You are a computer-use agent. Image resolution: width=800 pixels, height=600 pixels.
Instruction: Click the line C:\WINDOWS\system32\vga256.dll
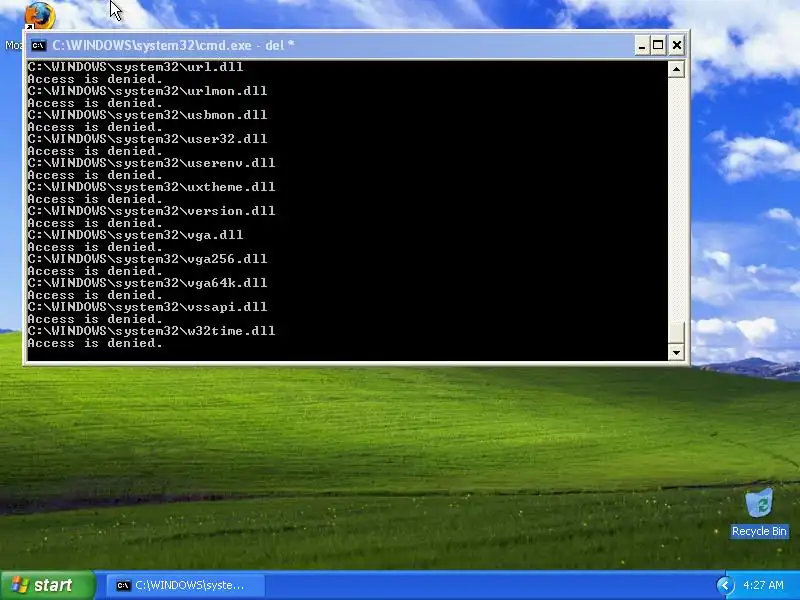(147, 259)
